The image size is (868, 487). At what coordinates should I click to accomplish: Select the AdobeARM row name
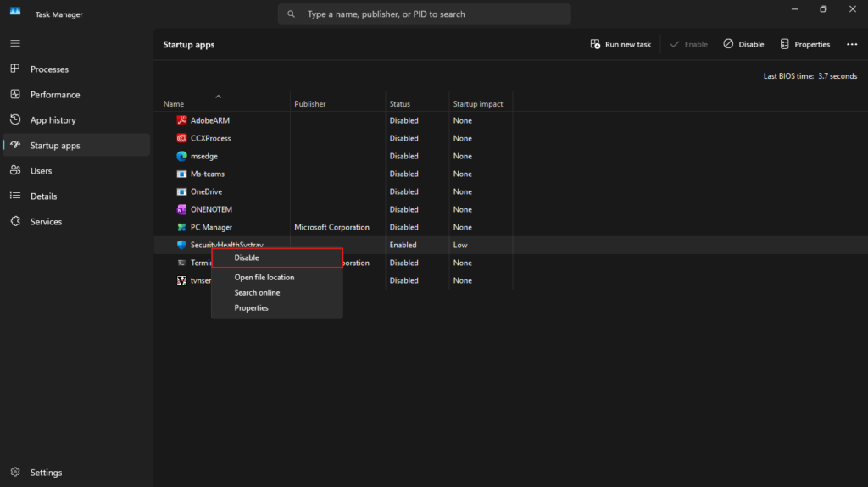210,120
